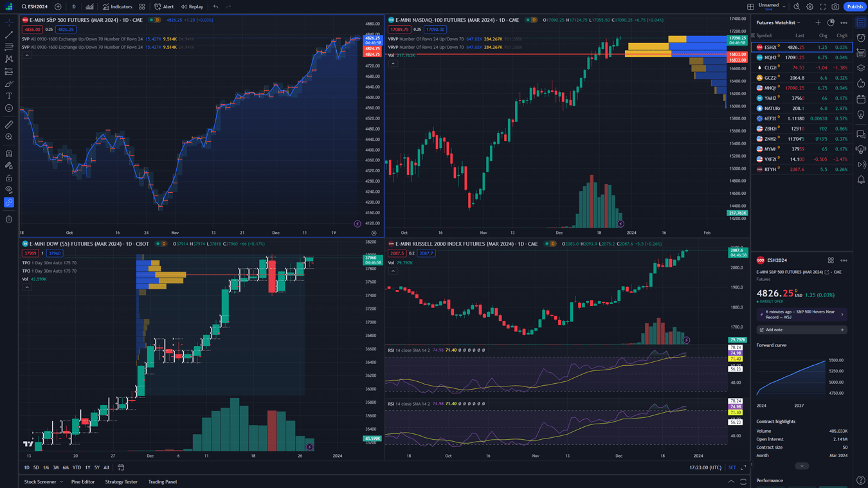
Task: Click the trash icon to remove drawings
Action: (x=9, y=219)
